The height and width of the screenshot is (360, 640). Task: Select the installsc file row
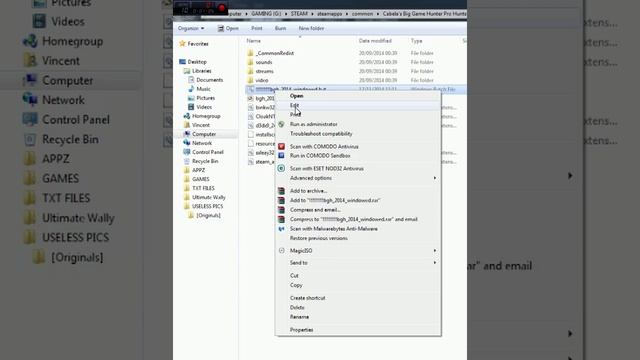pyautogui.click(x=261, y=134)
